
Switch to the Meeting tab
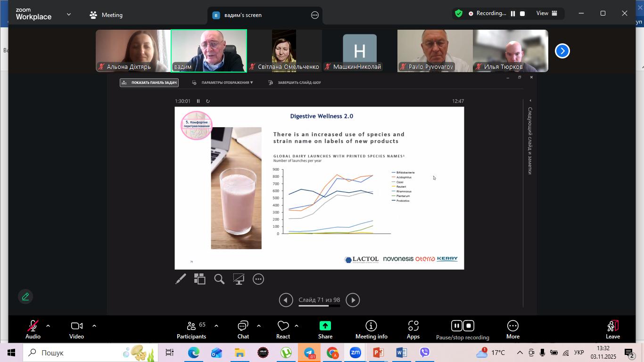(106, 15)
